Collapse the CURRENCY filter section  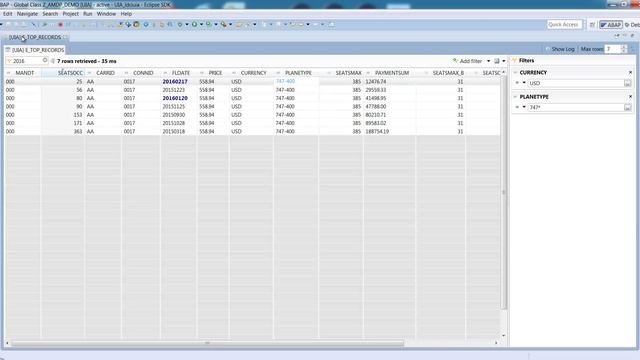515,72
